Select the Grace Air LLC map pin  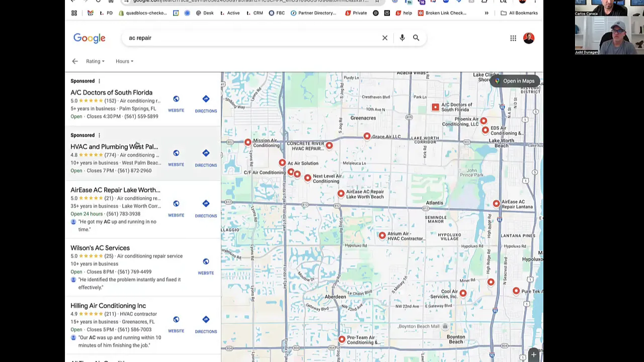367,136
